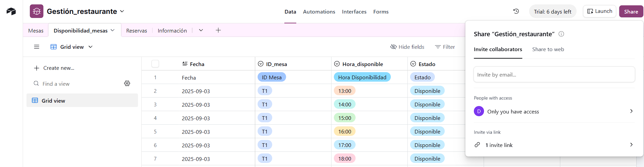Expand the hidden tables list chevron
The width and height of the screenshot is (644, 167).
[201, 30]
